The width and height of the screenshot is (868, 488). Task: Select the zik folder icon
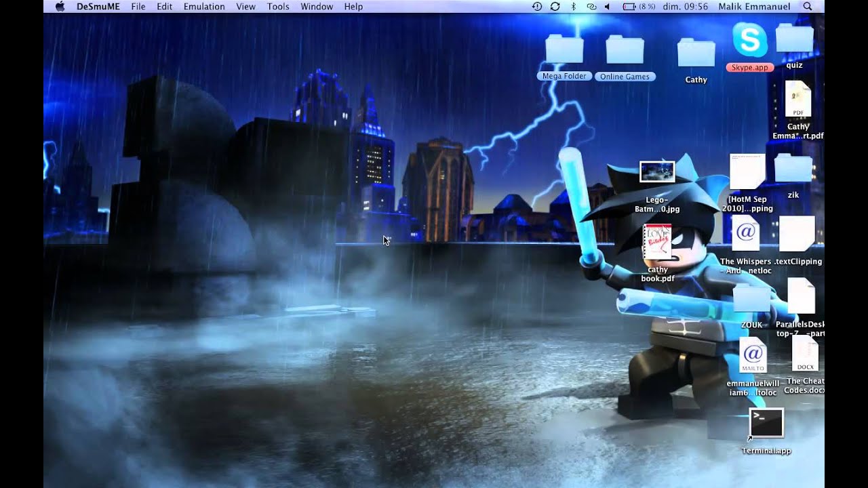tap(793, 169)
